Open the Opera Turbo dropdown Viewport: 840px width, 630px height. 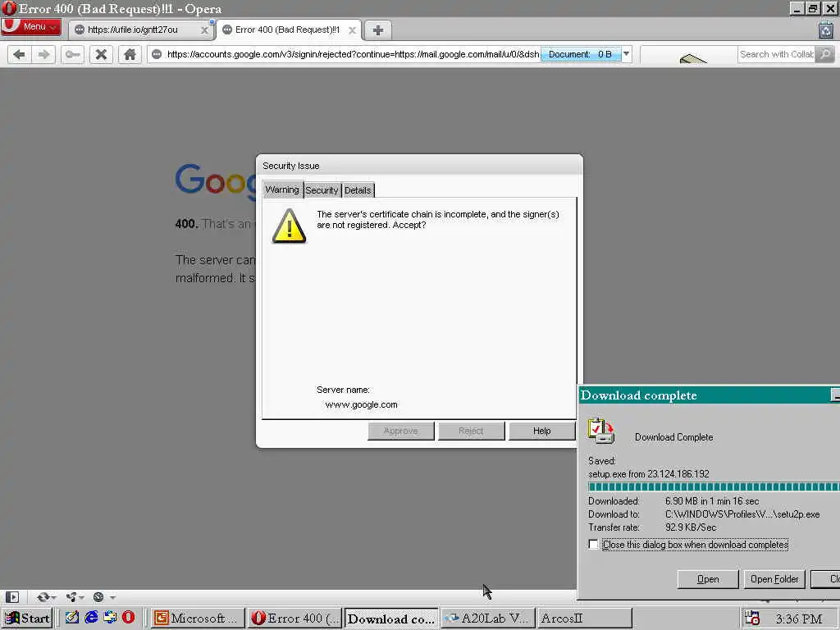tap(103, 597)
